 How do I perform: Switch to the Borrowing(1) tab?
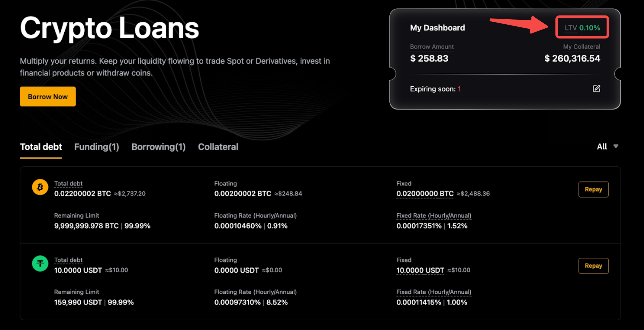(x=158, y=147)
